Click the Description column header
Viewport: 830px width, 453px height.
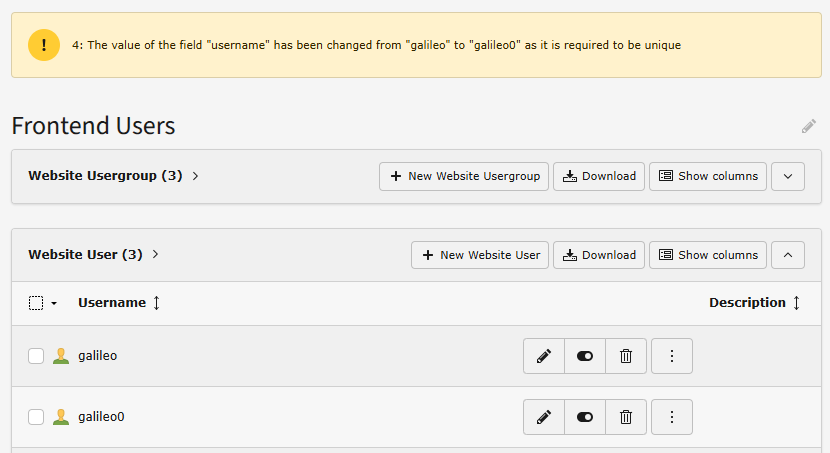[747, 303]
